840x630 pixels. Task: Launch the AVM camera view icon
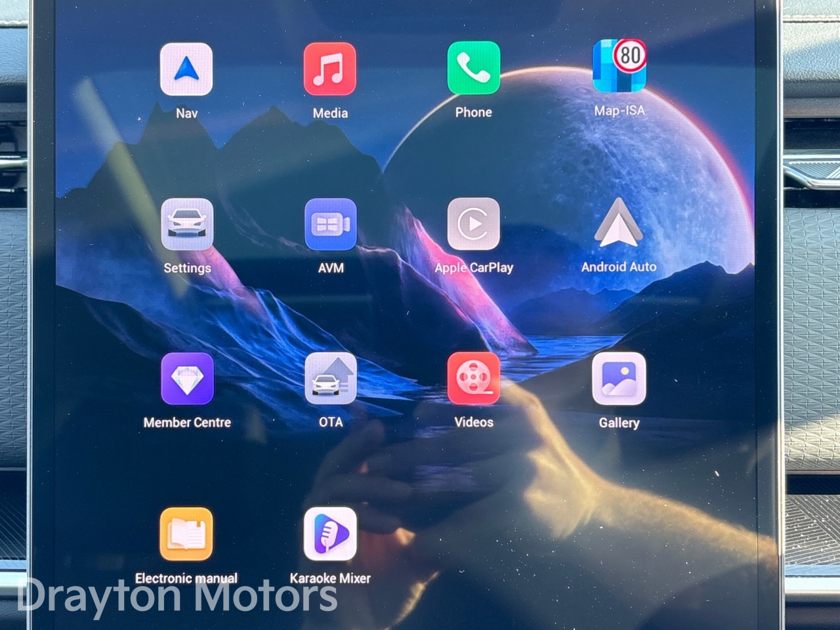[x=331, y=224]
